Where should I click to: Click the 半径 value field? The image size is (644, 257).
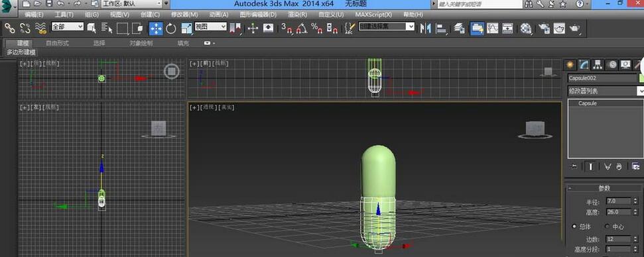pyautogui.click(x=618, y=201)
